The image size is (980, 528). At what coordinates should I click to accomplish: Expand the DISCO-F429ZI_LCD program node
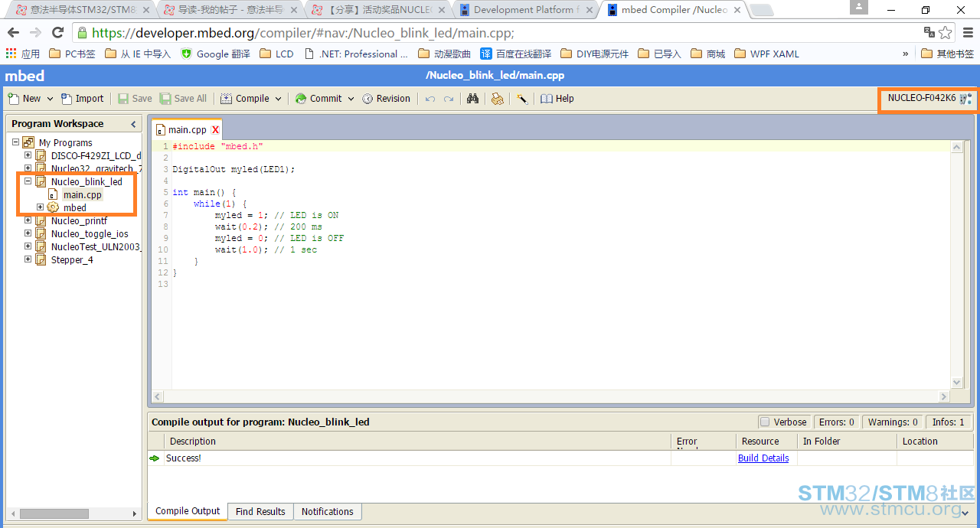28,155
